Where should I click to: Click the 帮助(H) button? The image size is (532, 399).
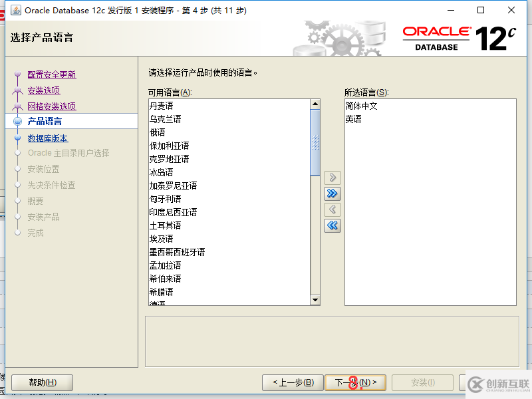[43, 383]
